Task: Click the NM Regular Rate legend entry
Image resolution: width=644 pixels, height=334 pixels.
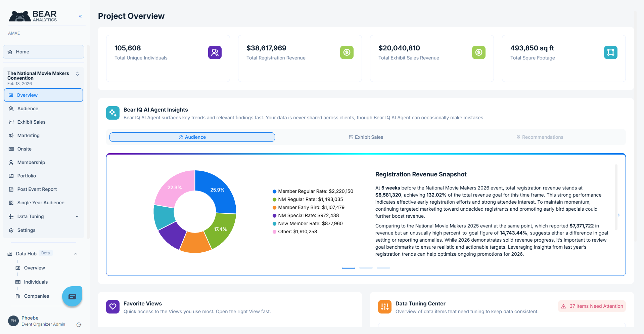Action: coord(308,199)
